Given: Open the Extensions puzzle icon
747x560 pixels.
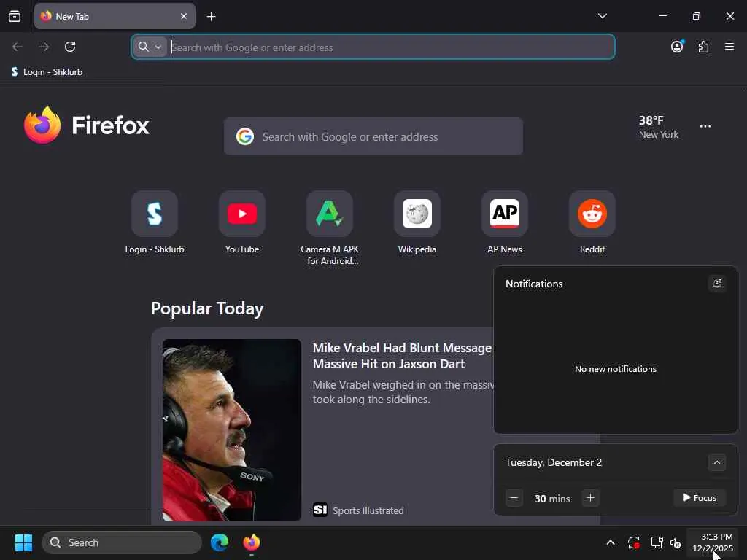Looking at the screenshot, I should (x=703, y=47).
